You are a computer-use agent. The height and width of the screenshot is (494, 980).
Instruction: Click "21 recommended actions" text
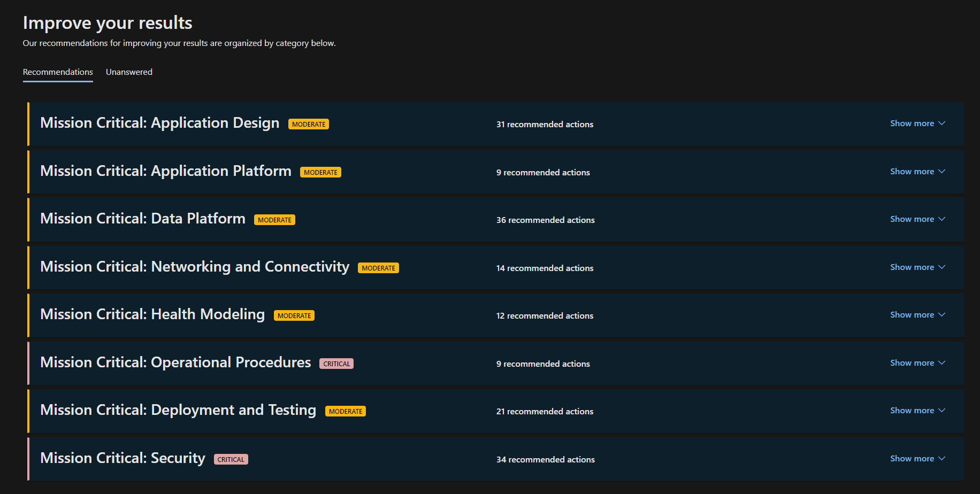pyautogui.click(x=545, y=411)
